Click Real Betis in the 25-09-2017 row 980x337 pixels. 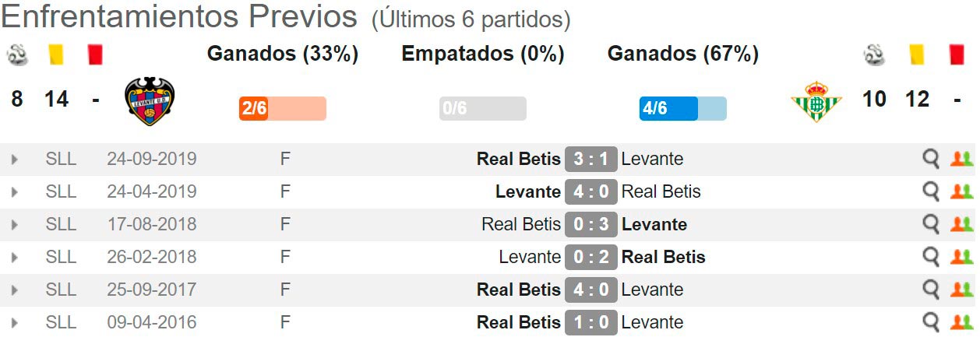[x=519, y=290]
